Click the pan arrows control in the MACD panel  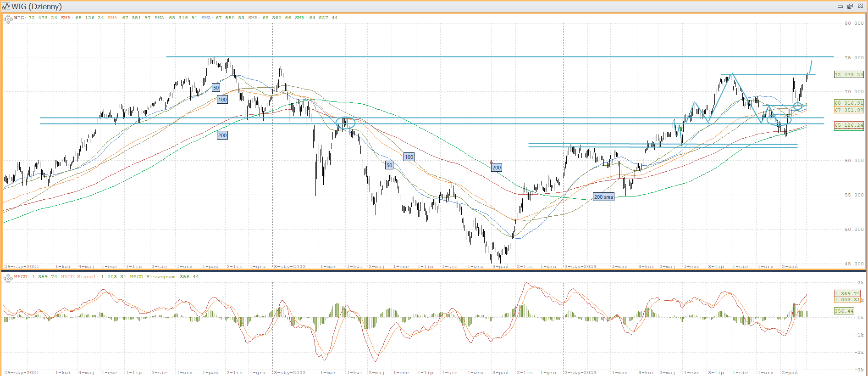click(8, 278)
